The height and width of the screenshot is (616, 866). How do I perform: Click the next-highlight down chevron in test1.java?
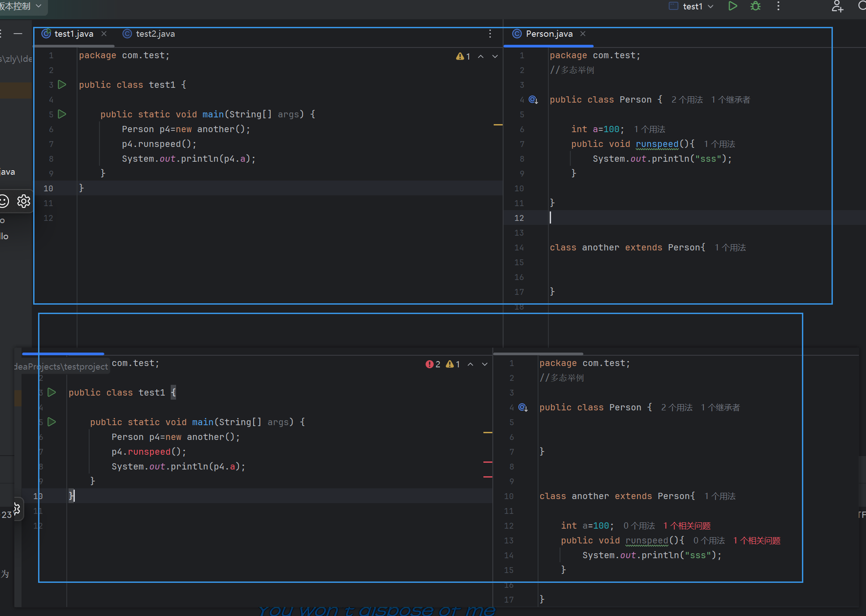coord(495,56)
